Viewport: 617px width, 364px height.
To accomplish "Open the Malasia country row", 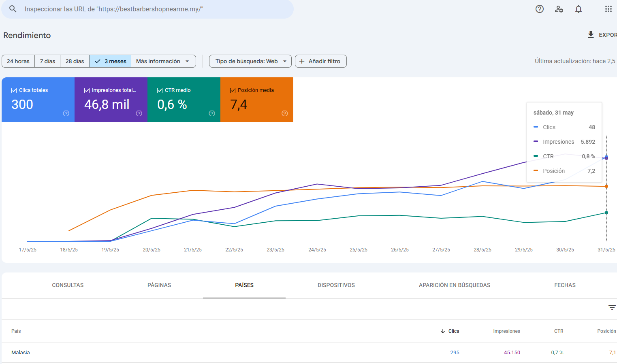I will [x=309, y=353].
